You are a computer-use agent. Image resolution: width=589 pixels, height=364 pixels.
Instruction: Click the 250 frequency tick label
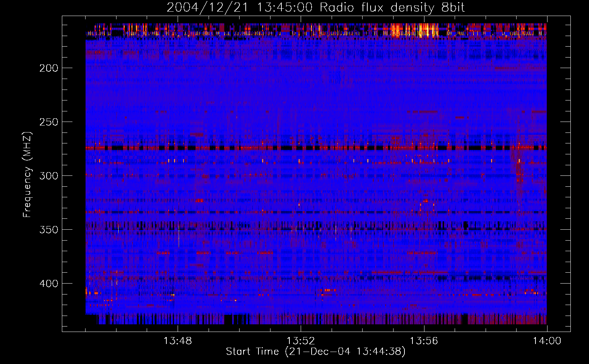pos(49,122)
